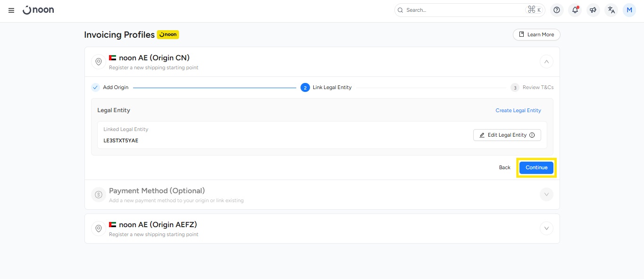The height and width of the screenshot is (279, 644).
Task: Expand the noon AE (Origin AEFZ) section
Action: pos(546,229)
